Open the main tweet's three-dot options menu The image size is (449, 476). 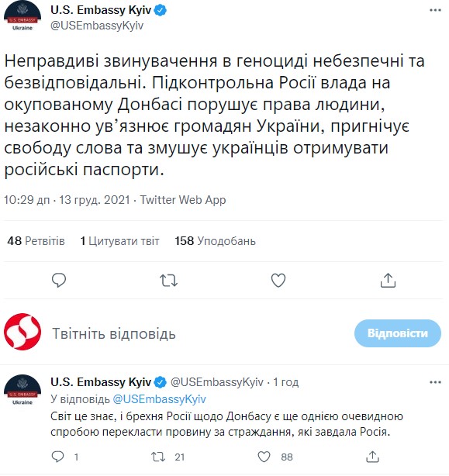[x=435, y=10]
